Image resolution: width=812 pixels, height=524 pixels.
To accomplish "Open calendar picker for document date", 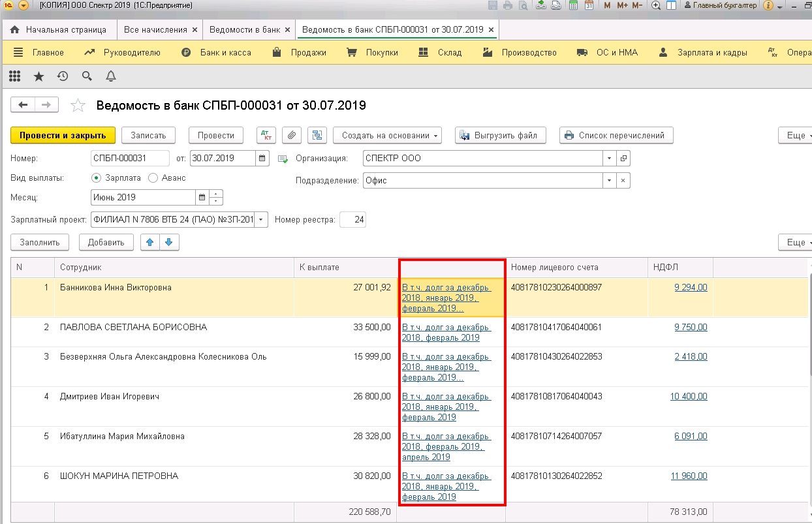I will [x=262, y=159].
